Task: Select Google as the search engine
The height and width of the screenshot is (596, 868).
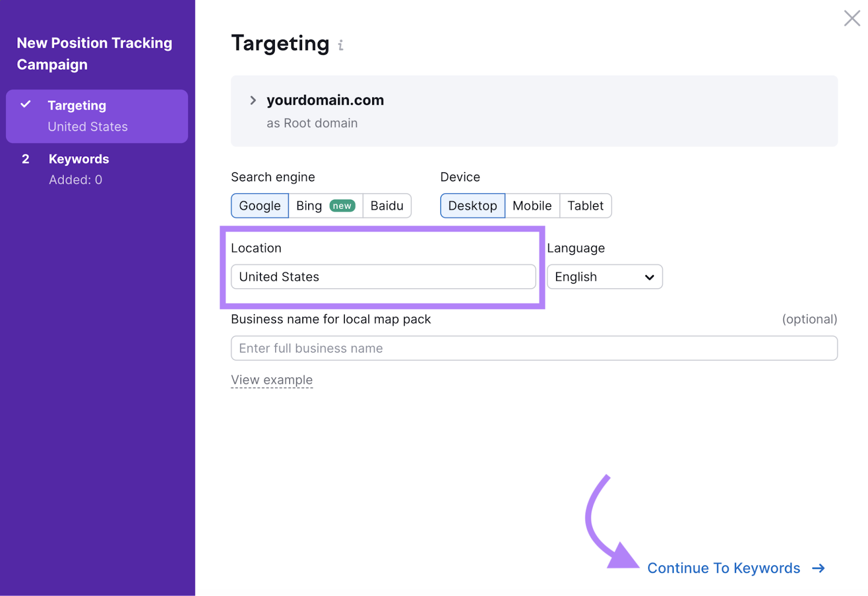Action: [x=259, y=206]
